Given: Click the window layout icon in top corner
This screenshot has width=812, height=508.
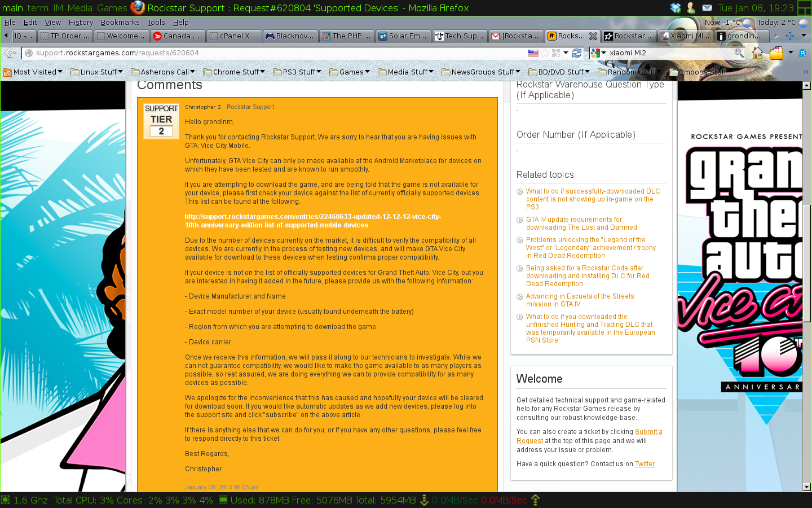Looking at the screenshot, I should (805, 8).
